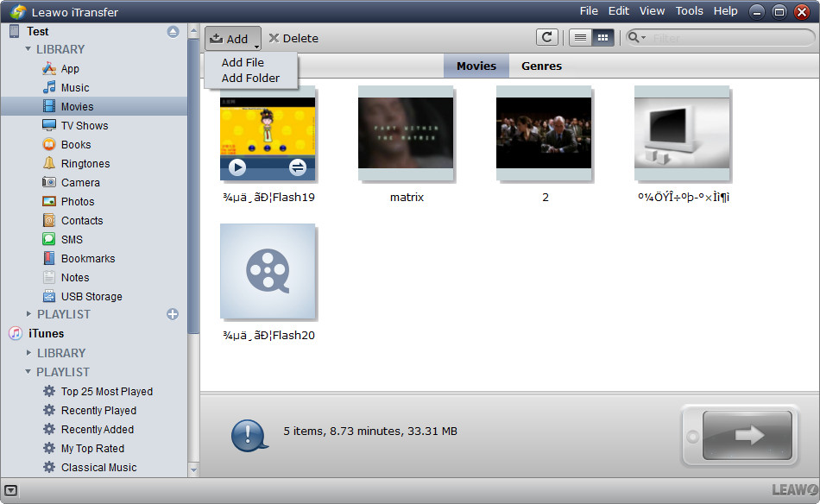The width and height of the screenshot is (820, 504).
Task: Open the Help menu
Action: (725, 11)
